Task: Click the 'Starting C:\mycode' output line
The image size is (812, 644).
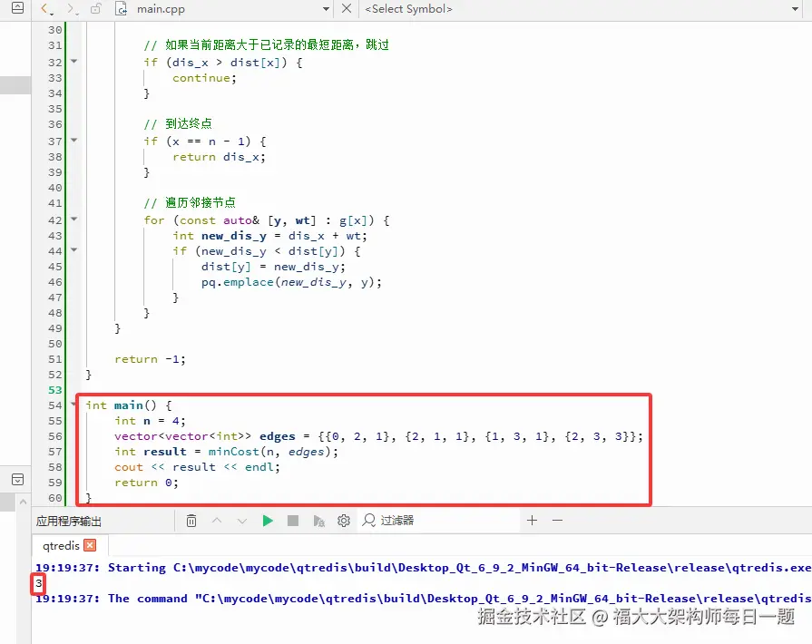Action: (423, 568)
